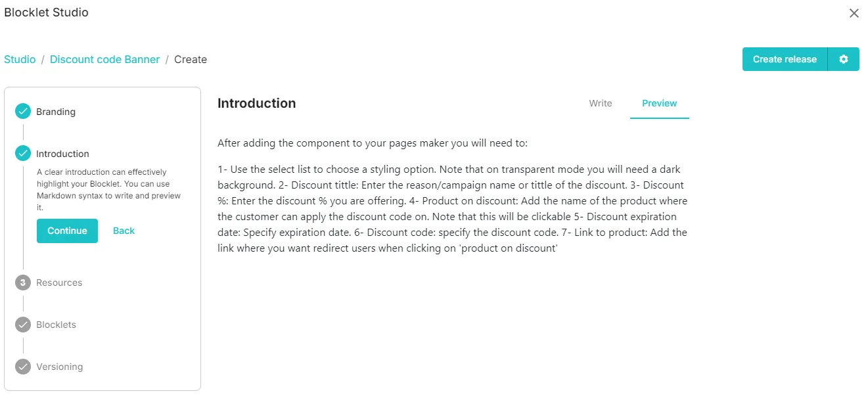Create release button click
Image resolution: width=868 pixels, height=410 pixels.
[785, 59]
